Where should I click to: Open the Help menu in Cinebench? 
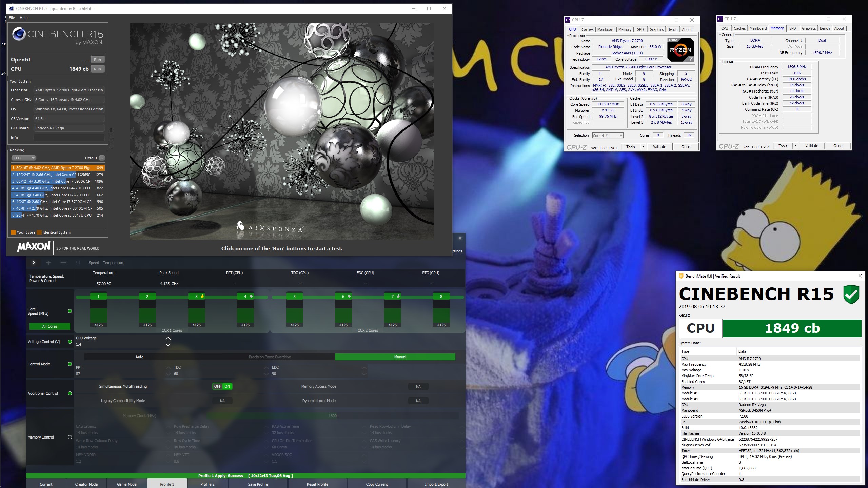pos(24,18)
